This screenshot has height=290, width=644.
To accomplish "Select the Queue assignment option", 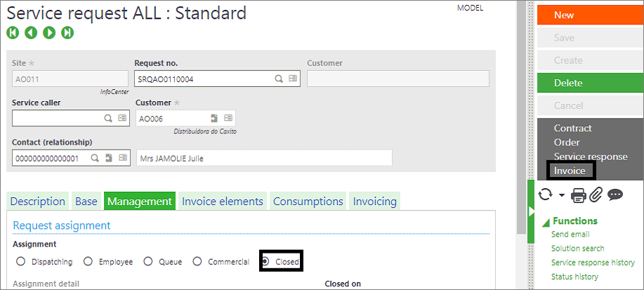I will 148,262.
